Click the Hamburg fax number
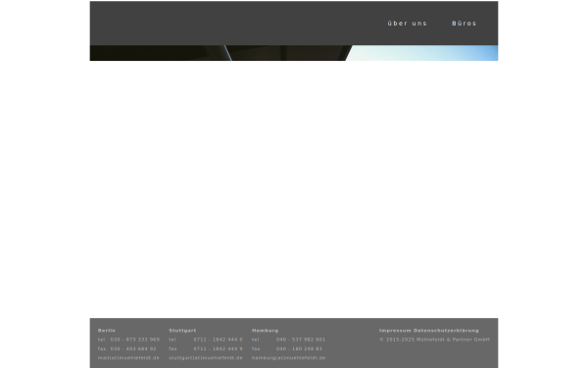Screen dimensions: 588x368 (x=299, y=348)
